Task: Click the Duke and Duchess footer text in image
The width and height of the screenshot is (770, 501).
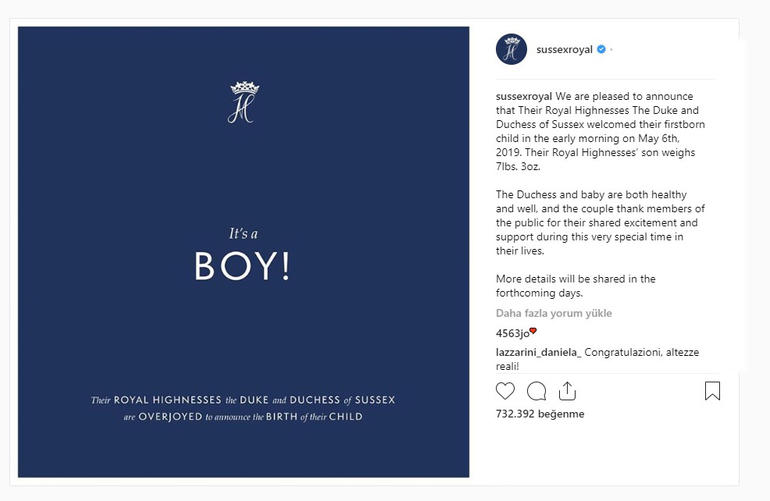Action: pos(243,408)
